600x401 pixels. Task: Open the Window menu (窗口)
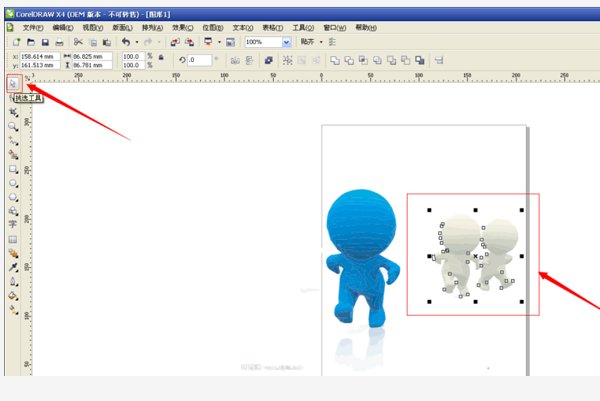click(334, 28)
